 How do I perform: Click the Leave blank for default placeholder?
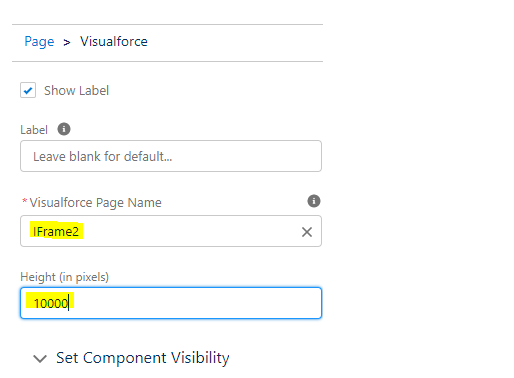tap(103, 156)
